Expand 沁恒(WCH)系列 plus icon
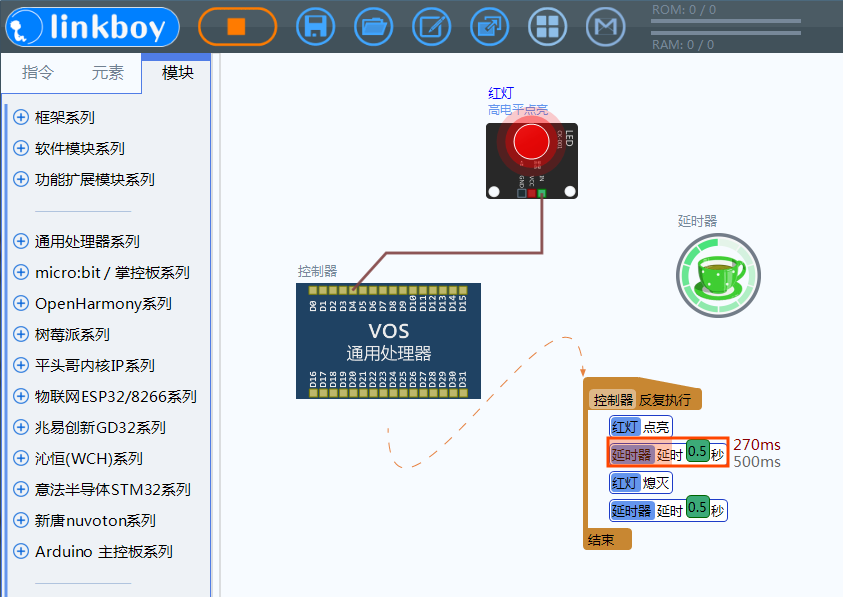The height and width of the screenshot is (597, 843). tap(20, 458)
